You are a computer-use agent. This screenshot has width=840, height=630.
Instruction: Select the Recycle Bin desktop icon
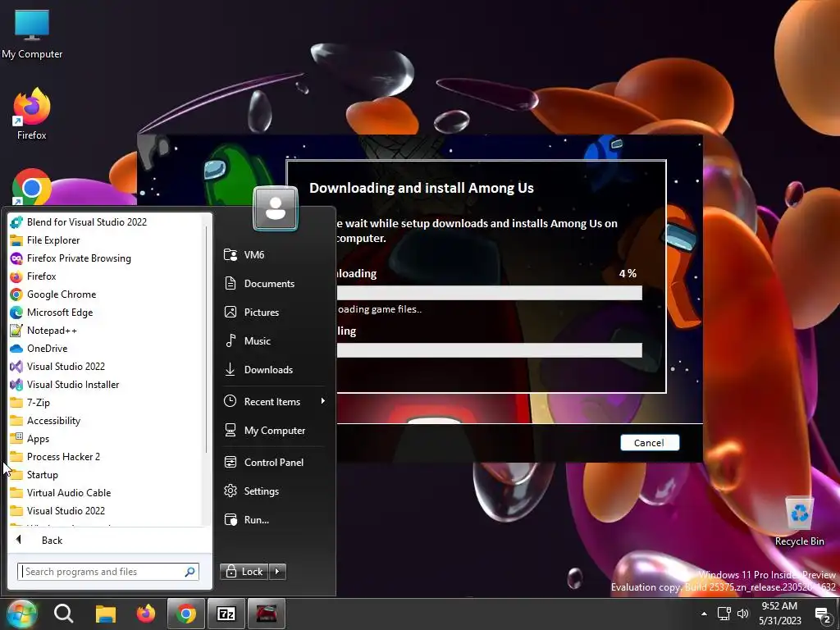click(x=799, y=521)
